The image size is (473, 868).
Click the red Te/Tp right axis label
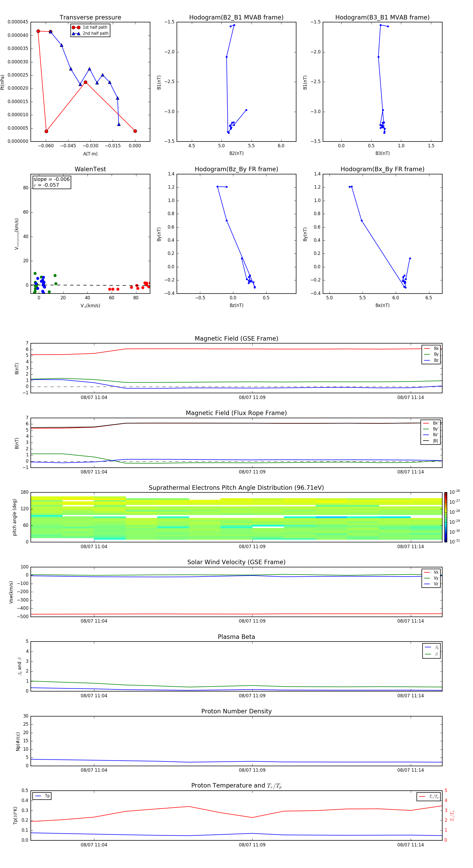coord(452,815)
